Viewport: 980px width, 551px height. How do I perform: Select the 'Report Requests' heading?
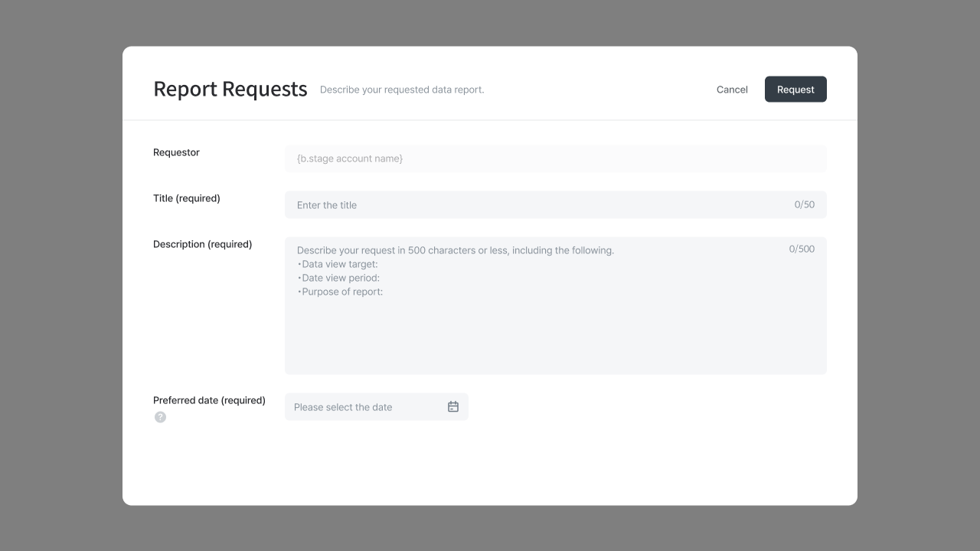230,89
